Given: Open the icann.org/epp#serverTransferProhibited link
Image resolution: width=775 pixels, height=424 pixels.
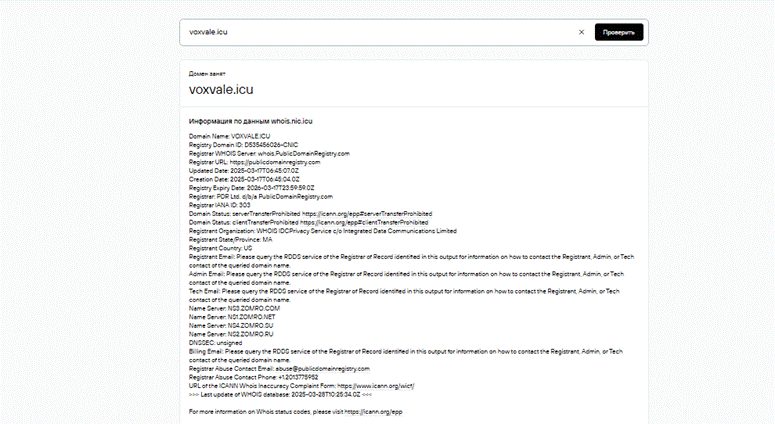Looking at the screenshot, I should pyautogui.click(x=367, y=214).
